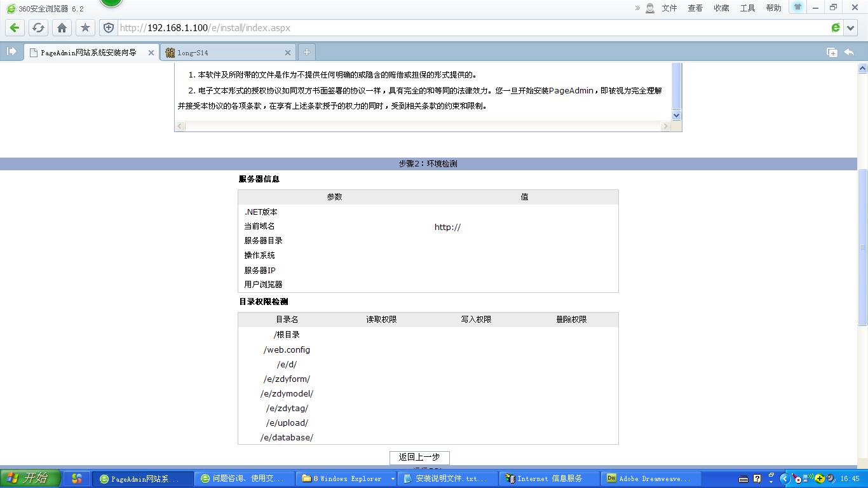Toggle the sidebar panel icon left of tabs

tap(11, 52)
